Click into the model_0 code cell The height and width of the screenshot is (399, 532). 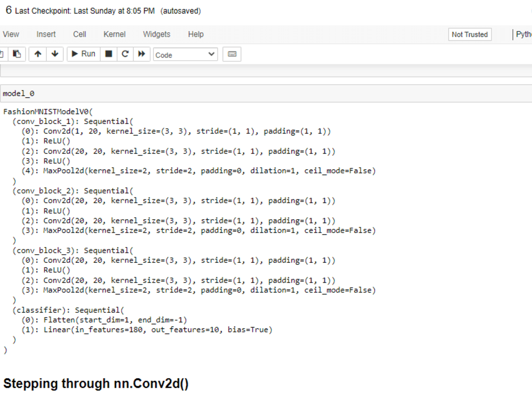(x=266, y=94)
